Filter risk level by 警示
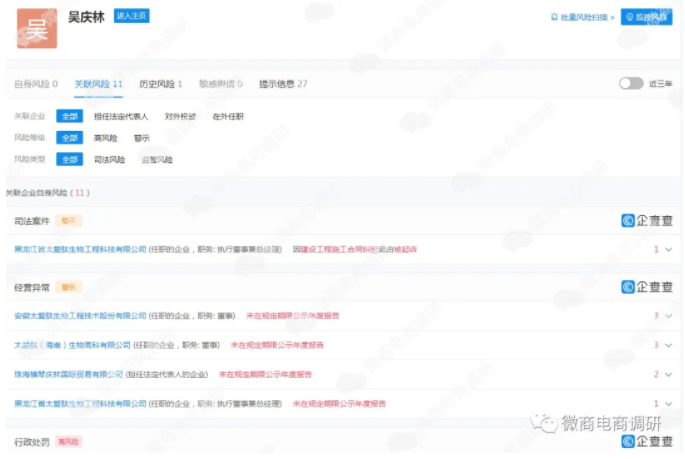Screen dimensions: 685x459 (142, 138)
